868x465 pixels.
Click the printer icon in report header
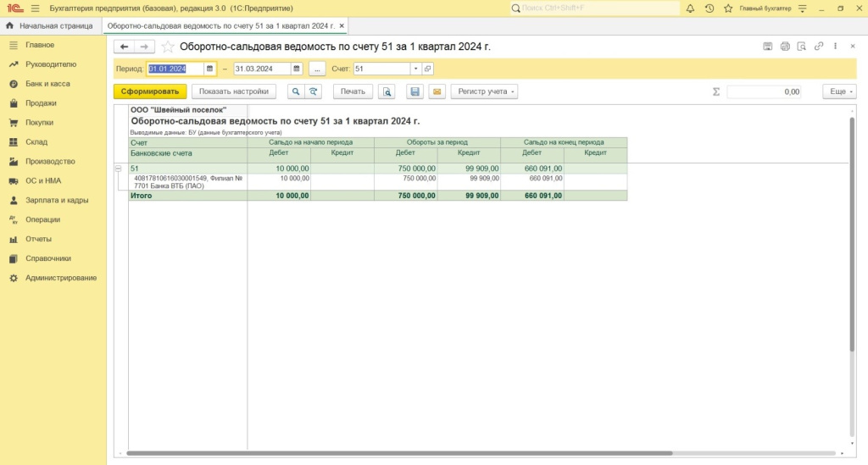pos(785,47)
